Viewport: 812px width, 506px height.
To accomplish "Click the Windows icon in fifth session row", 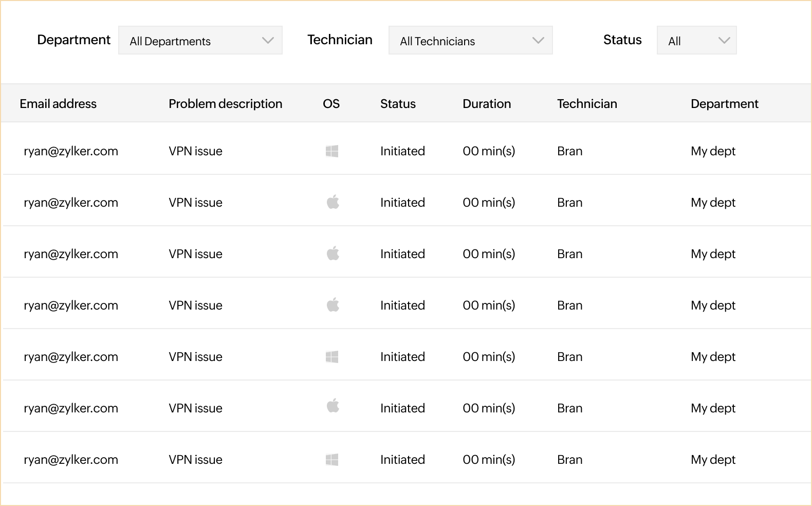I will point(332,357).
